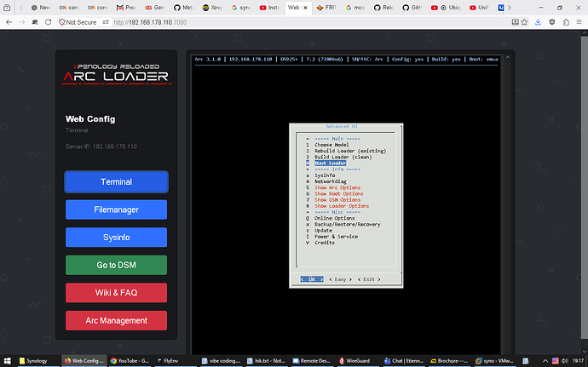Select the highlighted 'Boot Loader' entry

pos(330,163)
